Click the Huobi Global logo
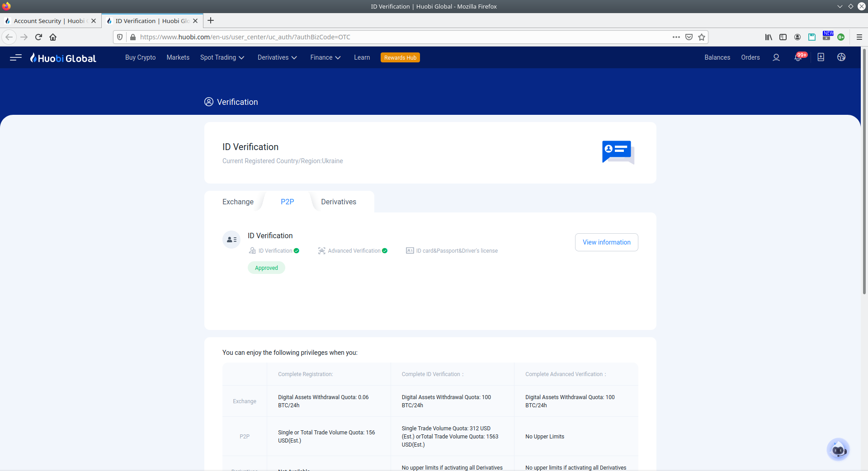Image resolution: width=868 pixels, height=471 pixels. point(63,58)
